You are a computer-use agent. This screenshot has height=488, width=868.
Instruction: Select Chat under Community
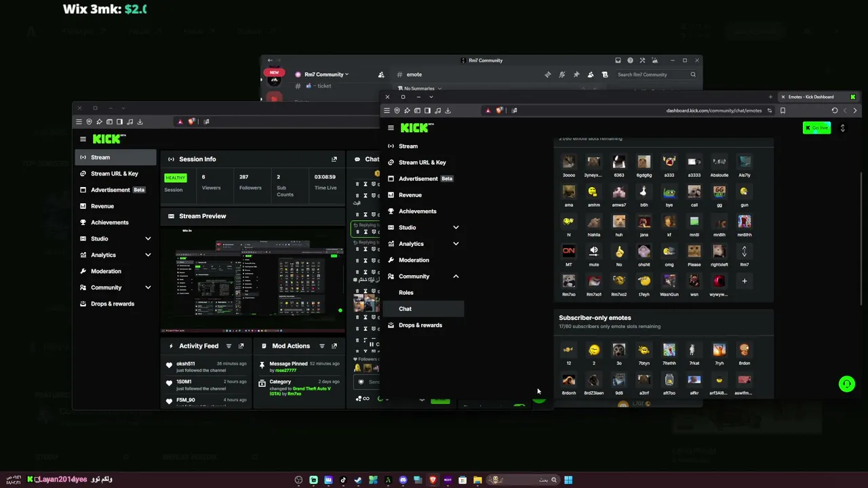click(x=424, y=309)
